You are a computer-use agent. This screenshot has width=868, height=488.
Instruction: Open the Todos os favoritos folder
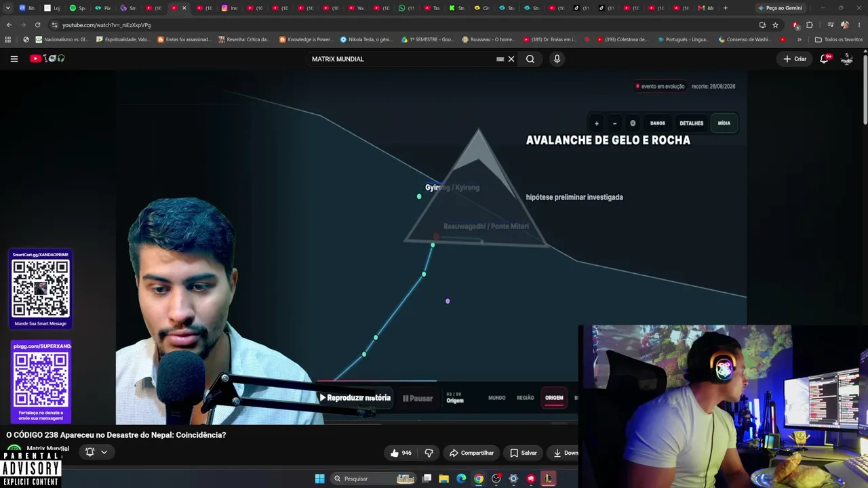(x=839, y=39)
